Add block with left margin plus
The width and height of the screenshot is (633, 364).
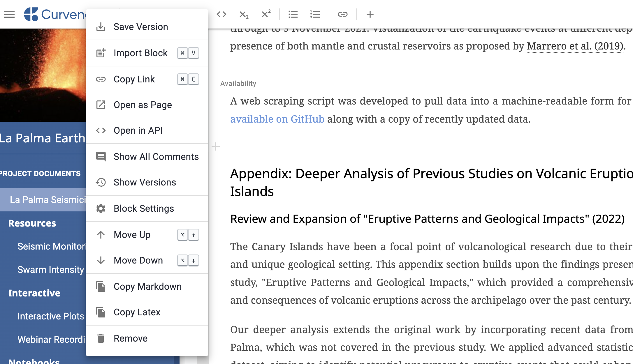[x=215, y=146]
